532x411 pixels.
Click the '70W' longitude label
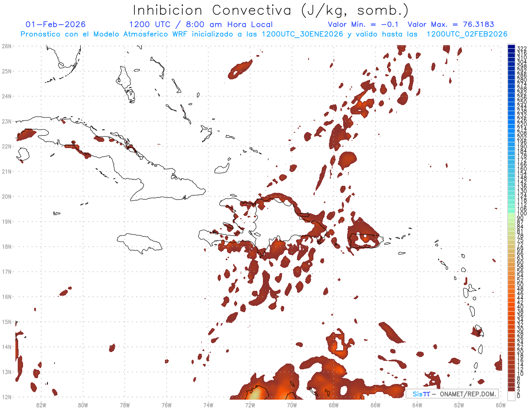[x=292, y=404]
